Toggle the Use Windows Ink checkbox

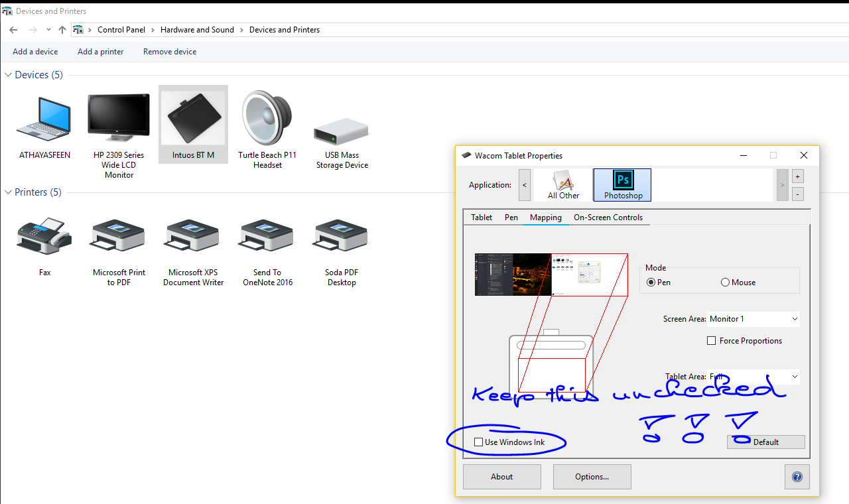(x=479, y=442)
